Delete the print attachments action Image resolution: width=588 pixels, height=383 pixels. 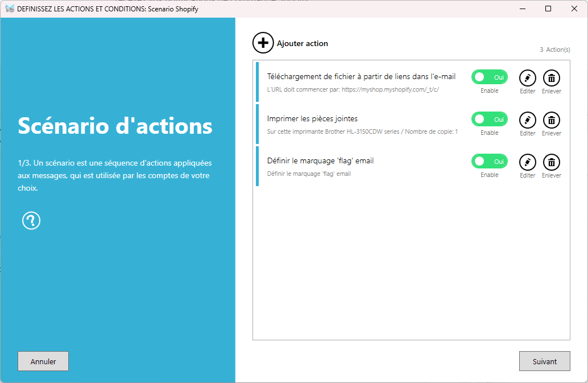pyautogui.click(x=551, y=120)
